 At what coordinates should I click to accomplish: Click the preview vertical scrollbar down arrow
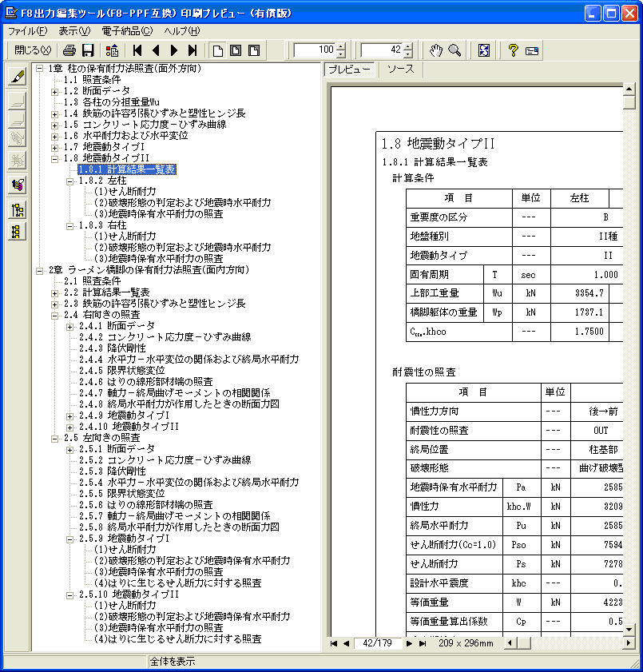pos(629,630)
